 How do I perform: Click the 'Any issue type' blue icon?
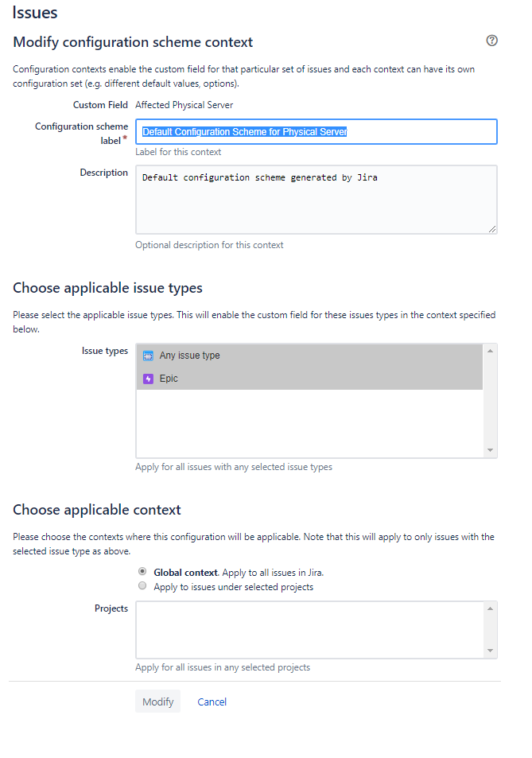coord(148,356)
